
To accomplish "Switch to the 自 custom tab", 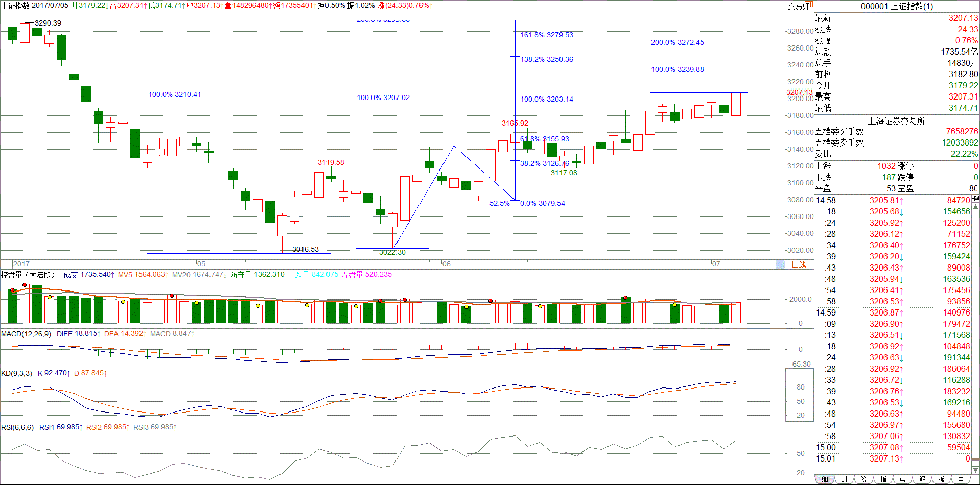I will (x=961, y=479).
